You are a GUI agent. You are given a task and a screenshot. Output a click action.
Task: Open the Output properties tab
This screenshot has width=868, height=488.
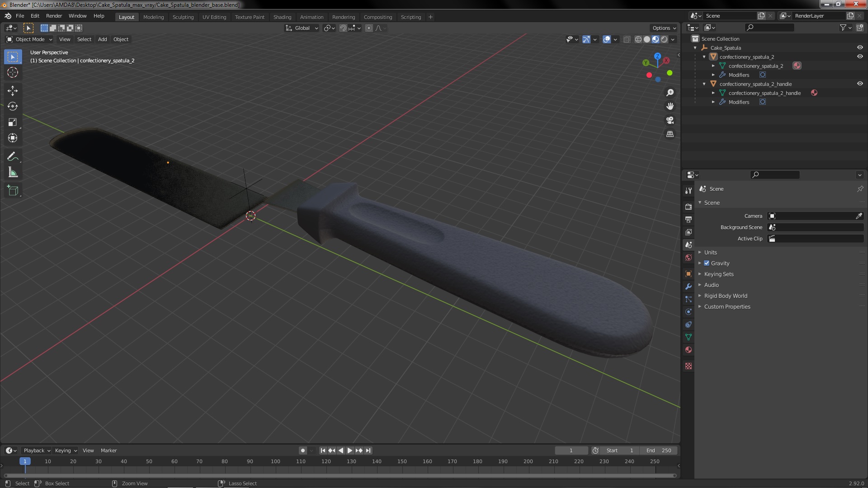point(689,219)
